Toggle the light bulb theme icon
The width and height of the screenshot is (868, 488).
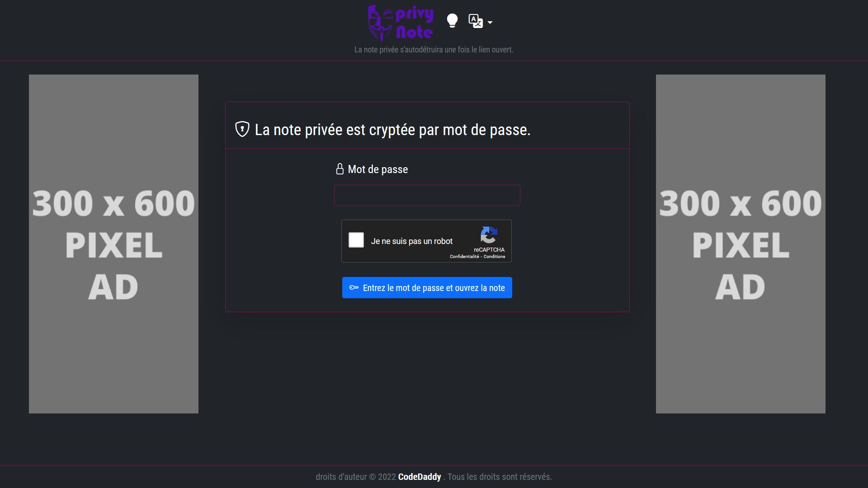pyautogui.click(x=452, y=21)
